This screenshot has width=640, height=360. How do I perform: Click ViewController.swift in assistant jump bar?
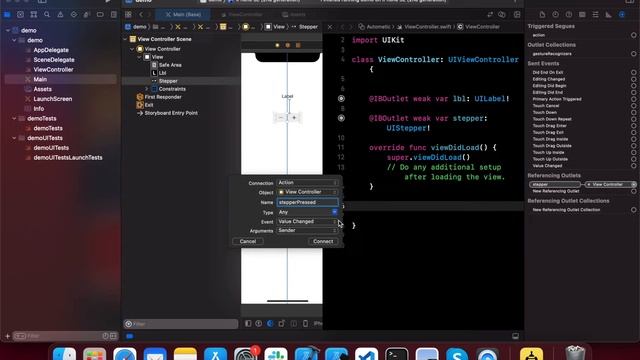point(424,27)
